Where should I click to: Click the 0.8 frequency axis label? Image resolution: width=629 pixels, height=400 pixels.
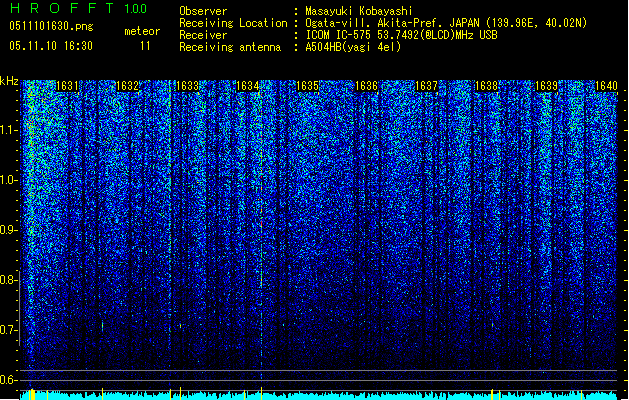[8, 280]
